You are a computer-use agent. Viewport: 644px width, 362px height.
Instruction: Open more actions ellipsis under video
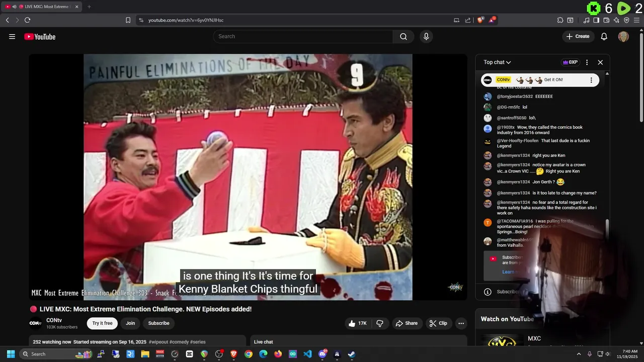pyautogui.click(x=461, y=323)
